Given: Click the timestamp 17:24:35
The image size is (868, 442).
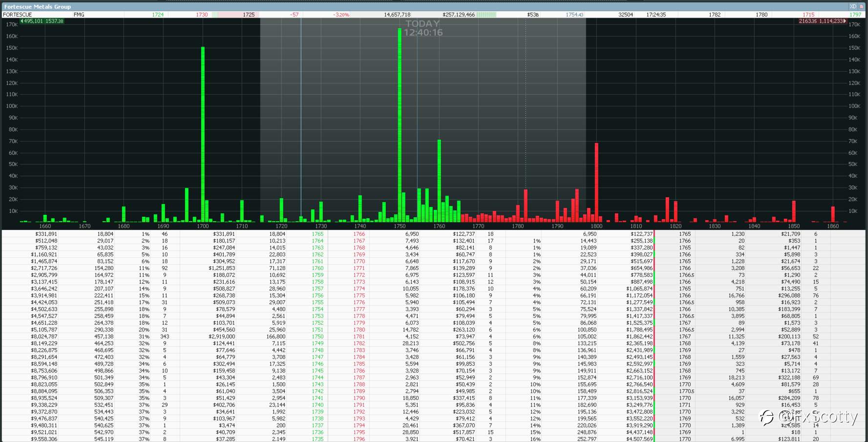Looking at the screenshot, I should [x=656, y=15].
